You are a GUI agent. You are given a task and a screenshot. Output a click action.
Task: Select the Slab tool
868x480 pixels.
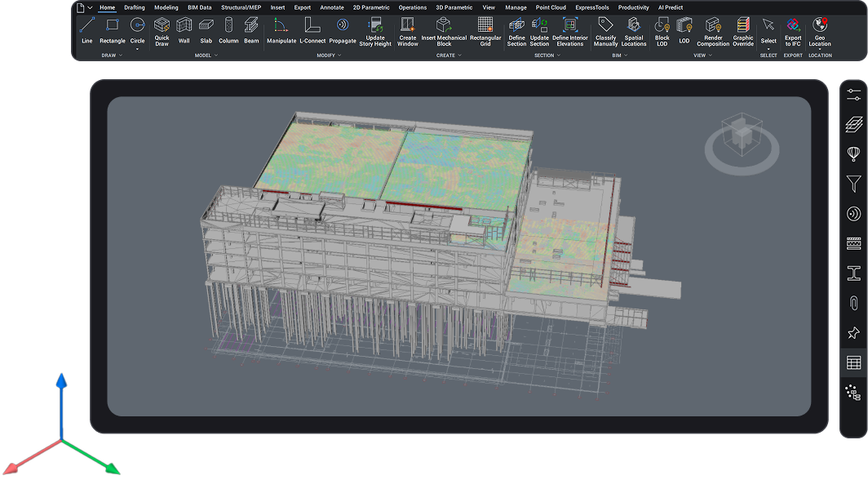[206, 30]
